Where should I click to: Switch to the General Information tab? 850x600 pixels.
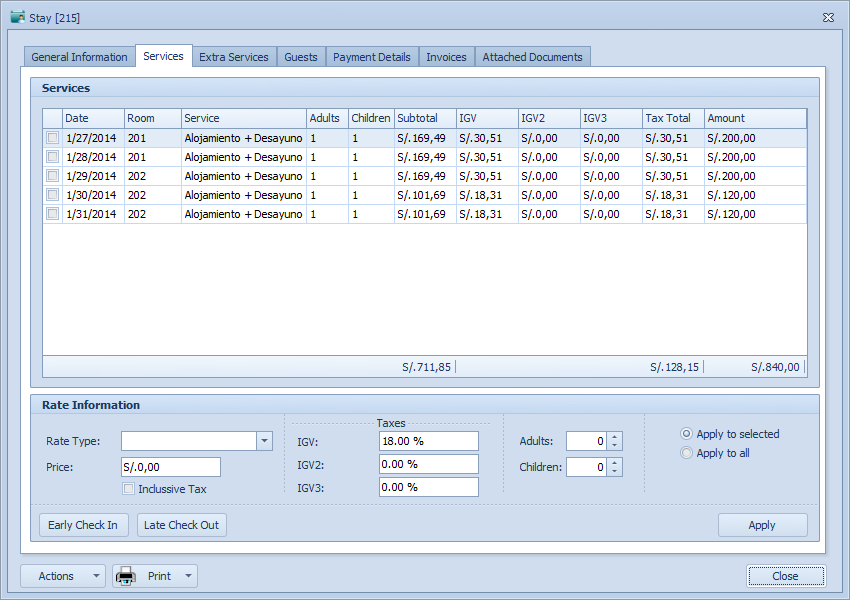coord(78,57)
